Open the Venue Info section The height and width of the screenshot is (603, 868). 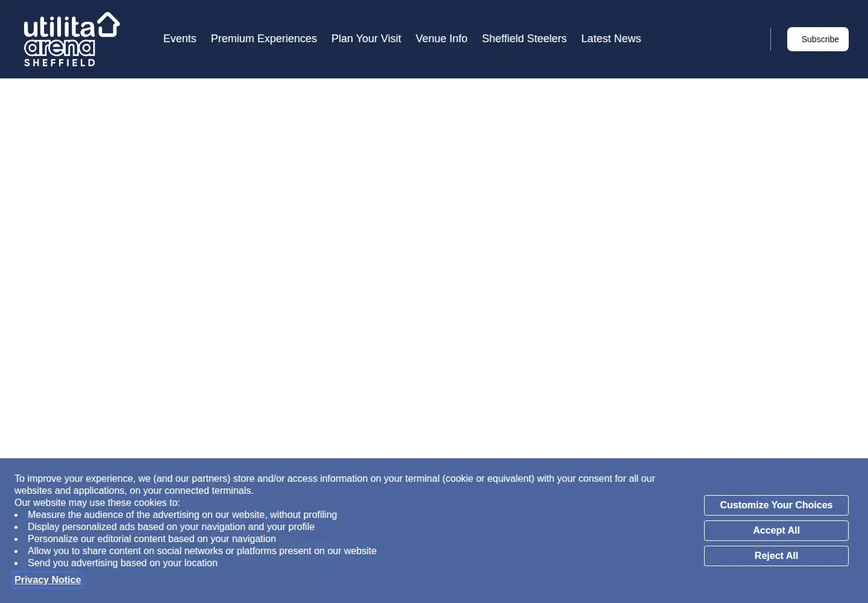(x=441, y=39)
